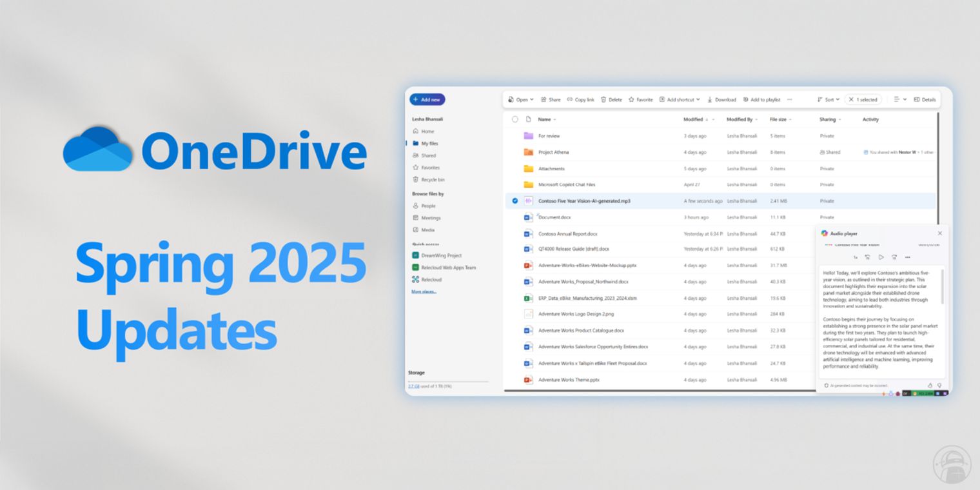
Task: Open the Contoso Five Year Vision mp3 file icon
Action: [529, 201]
